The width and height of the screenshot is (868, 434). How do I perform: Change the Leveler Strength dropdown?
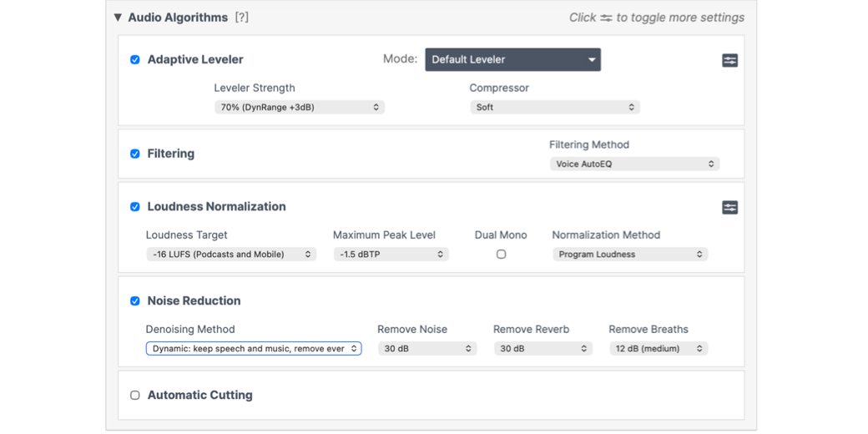[x=299, y=108]
